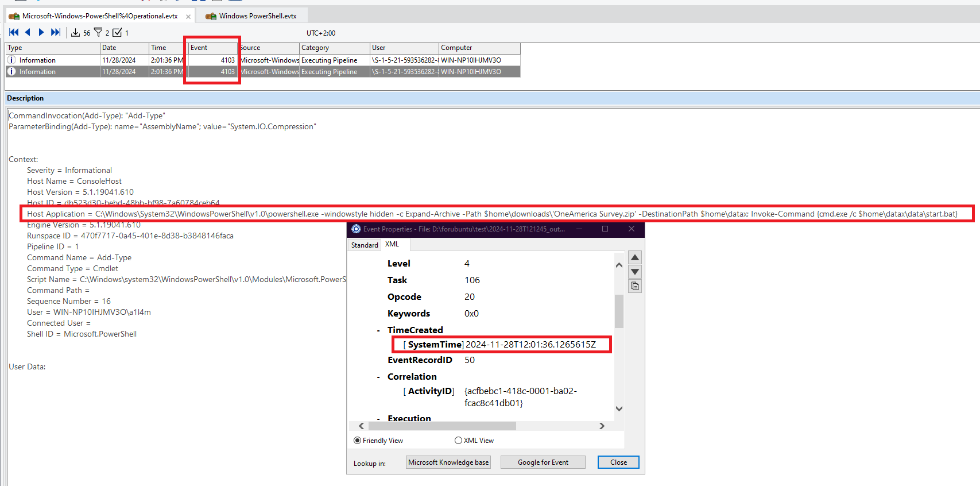
Task: Click the EventRecordID value 50
Action: pos(470,360)
